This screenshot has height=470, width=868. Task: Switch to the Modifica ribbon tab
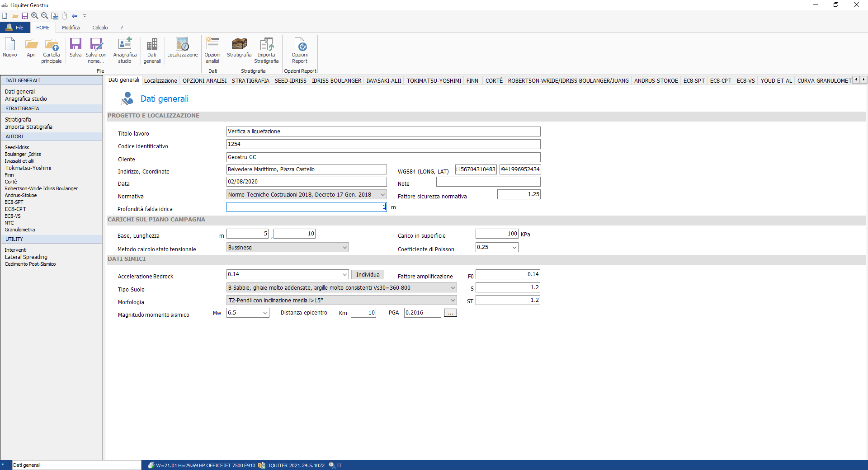coord(71,28)
